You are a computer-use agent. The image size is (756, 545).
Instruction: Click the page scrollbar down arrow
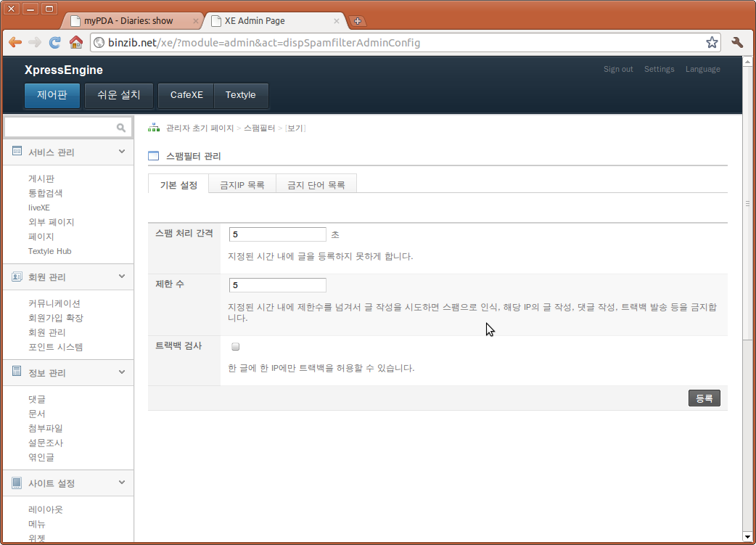click(x=747, y=536)
